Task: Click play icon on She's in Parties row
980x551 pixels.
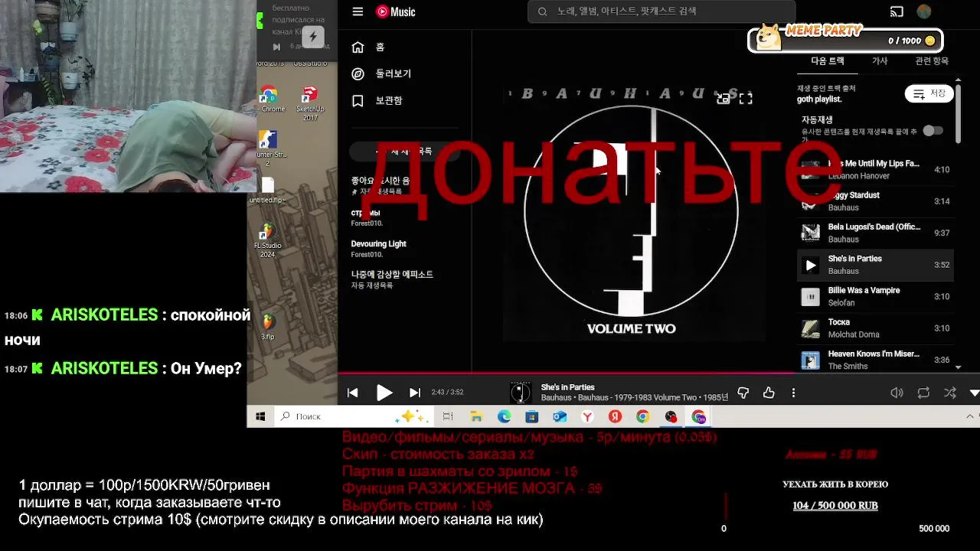Action: pyautogui.click(x=810, y=265)
